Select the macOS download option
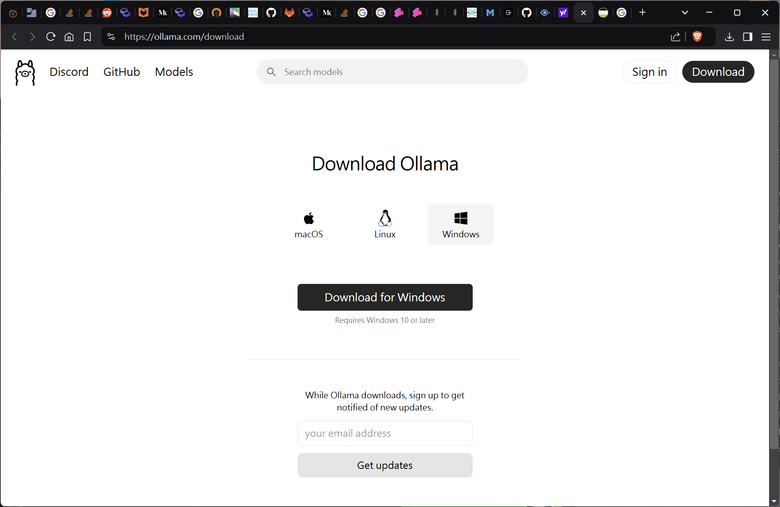This screenshot has height=507, width=780. coord(308,224)
